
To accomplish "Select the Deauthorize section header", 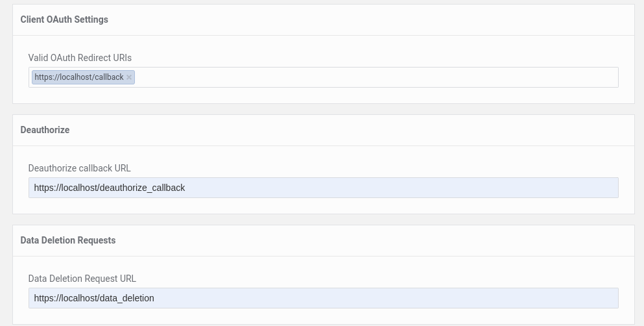I will (x=45, y=130).
